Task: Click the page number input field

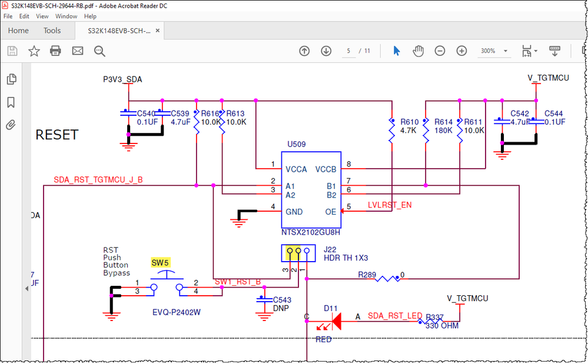Action: point(349,51)
